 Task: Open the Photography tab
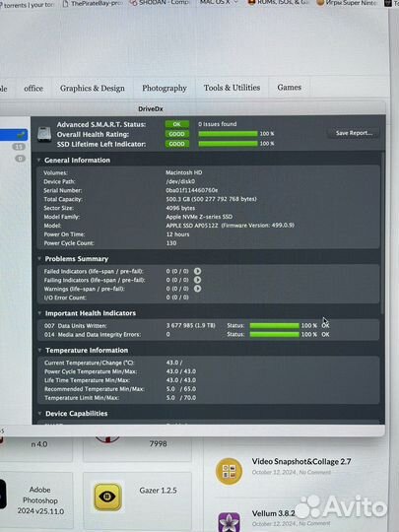click(x=165, y=88)
